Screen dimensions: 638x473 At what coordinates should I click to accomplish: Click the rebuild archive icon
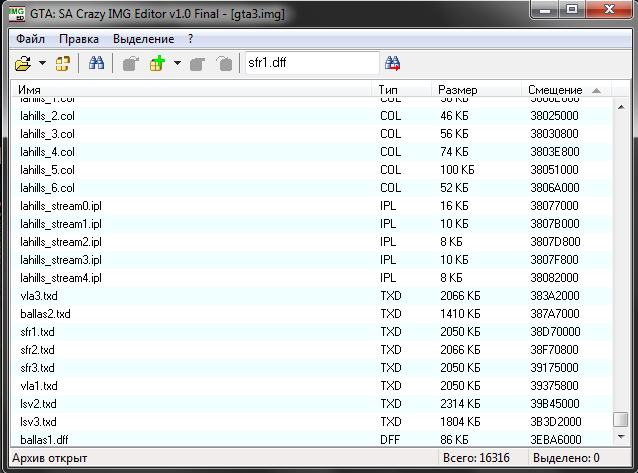63,64
